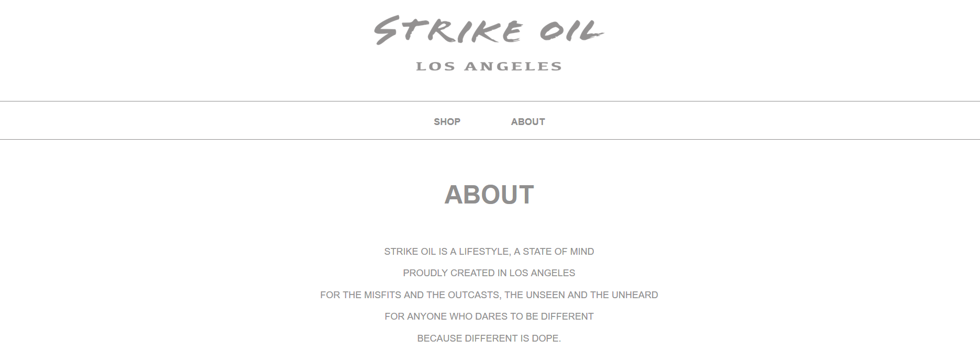Click the LOS ANGELES logo subtitle
The width and height of the screenshot is (980, 362).
(489, 66)
